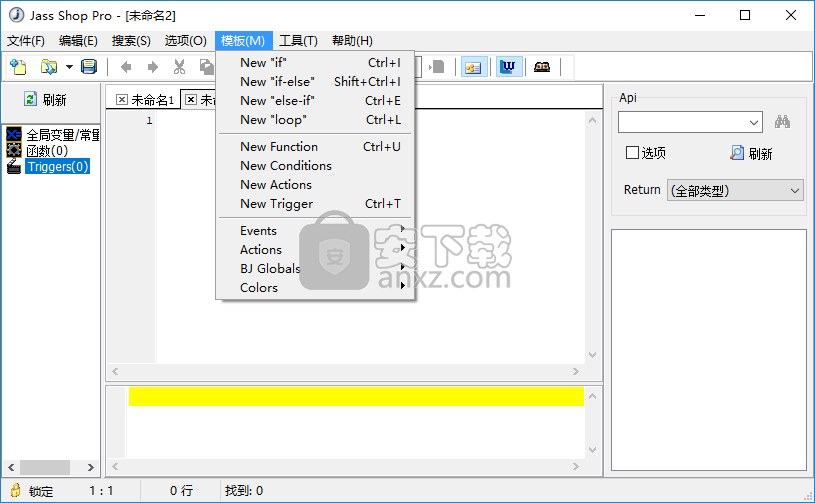The height and width of the screenshot is (503, 815).
Task: Expand the Actions submenu
Action: pos(315,249)
